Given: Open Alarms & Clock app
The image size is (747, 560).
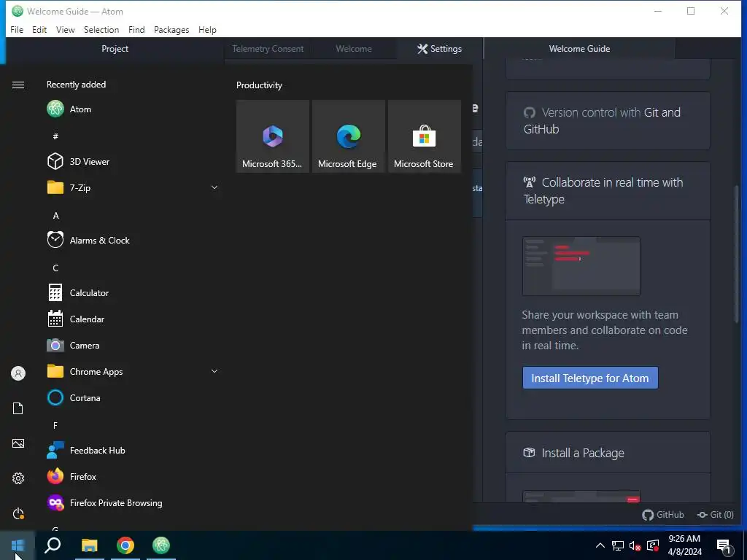Looking at the screenshot, I should 131,240.
